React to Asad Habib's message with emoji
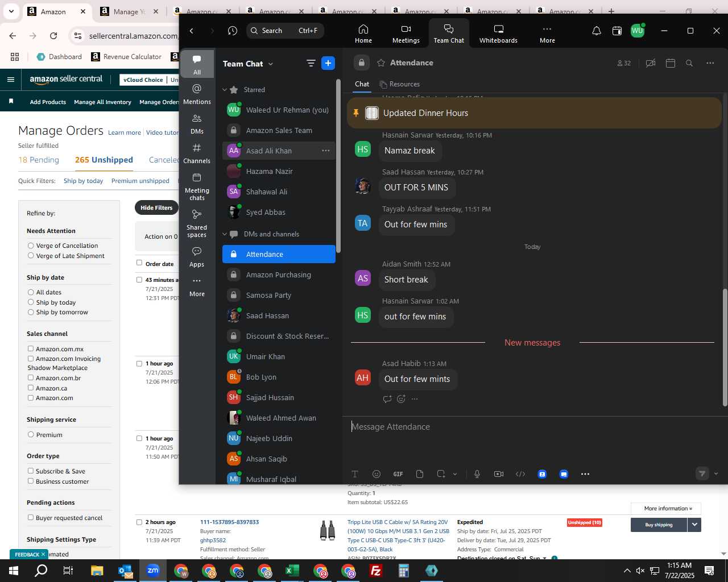The width and height of the screenshot is (728, 582). click(x=401, y=399)
